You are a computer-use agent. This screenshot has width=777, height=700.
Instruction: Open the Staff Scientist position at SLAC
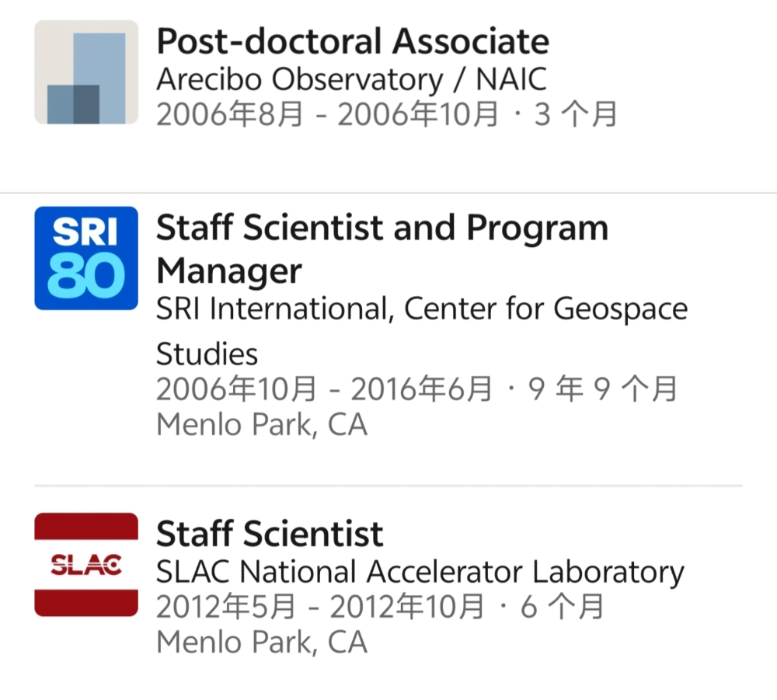point(270,534)
